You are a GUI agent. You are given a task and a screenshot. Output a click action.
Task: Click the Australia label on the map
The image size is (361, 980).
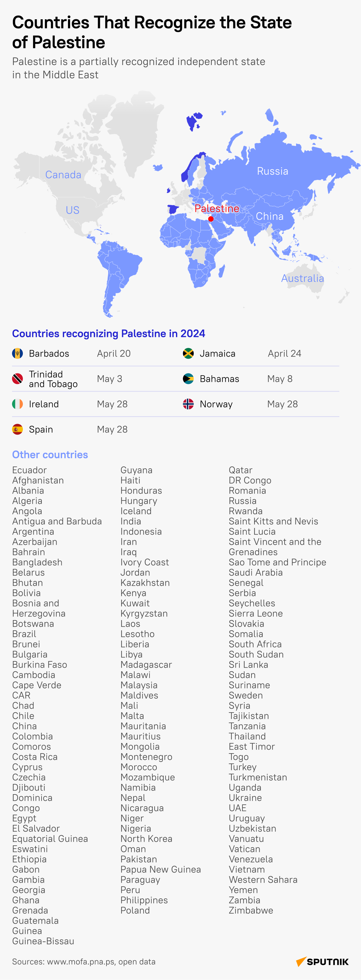pos(302,279)
